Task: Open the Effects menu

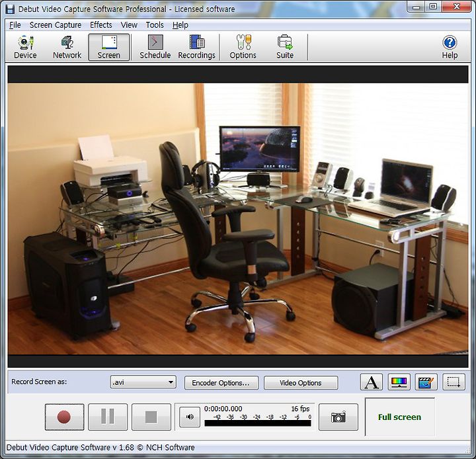Action: click(100, 25)
